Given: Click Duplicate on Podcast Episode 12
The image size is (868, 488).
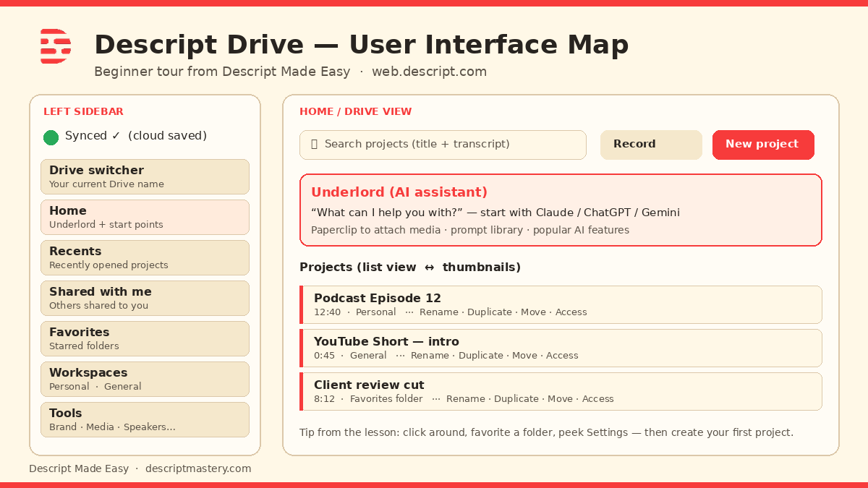Looking at the screenshot, I should [x=490, y=312].
